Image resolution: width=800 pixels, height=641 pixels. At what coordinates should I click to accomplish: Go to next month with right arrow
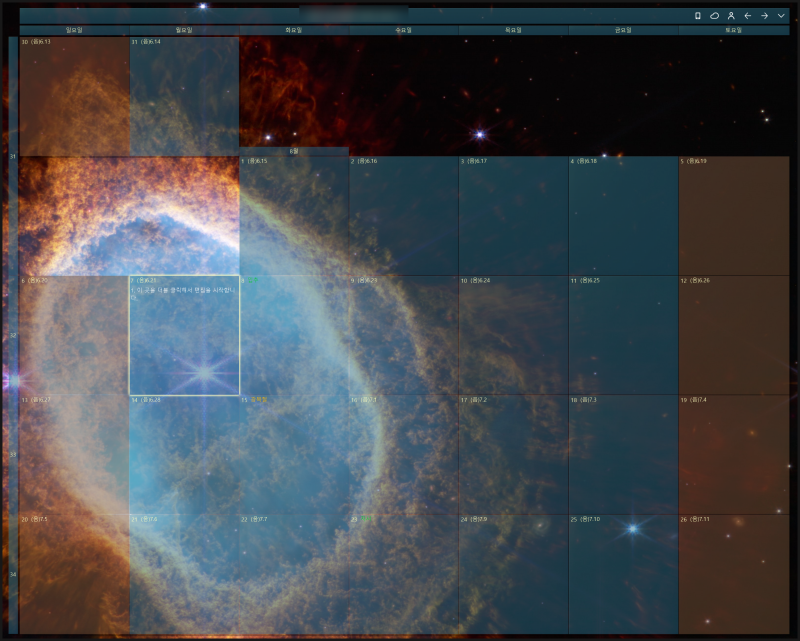point(764,16)
